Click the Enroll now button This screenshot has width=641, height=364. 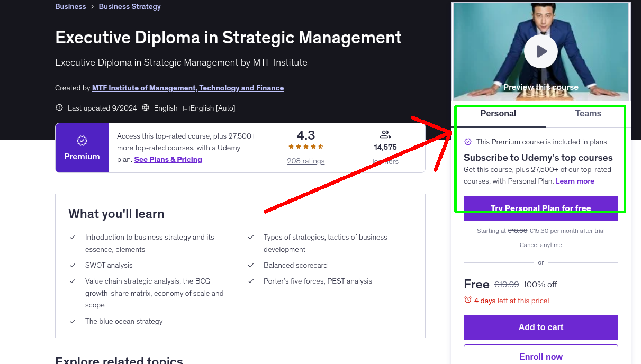(541, 357)
